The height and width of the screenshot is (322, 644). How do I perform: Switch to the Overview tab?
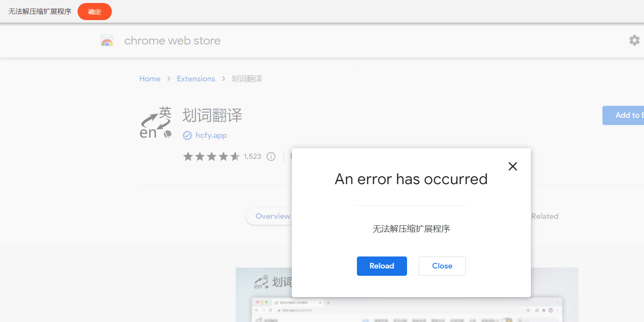pyautogui.click(x=273, y=216)
